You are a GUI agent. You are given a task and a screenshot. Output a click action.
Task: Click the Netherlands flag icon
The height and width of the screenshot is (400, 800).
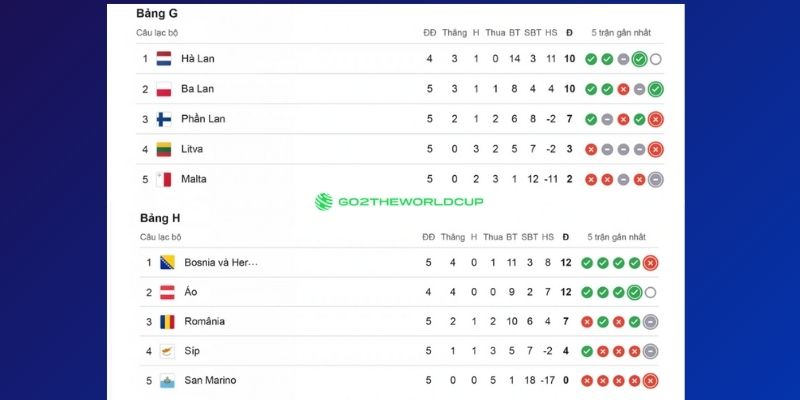pyautogui.click(x=164, y=59)
